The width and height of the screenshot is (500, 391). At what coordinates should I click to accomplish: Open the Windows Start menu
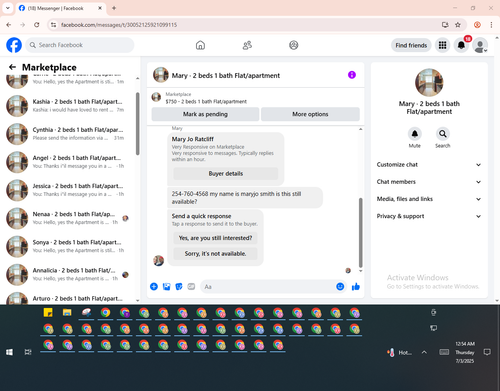pos(9,352)
